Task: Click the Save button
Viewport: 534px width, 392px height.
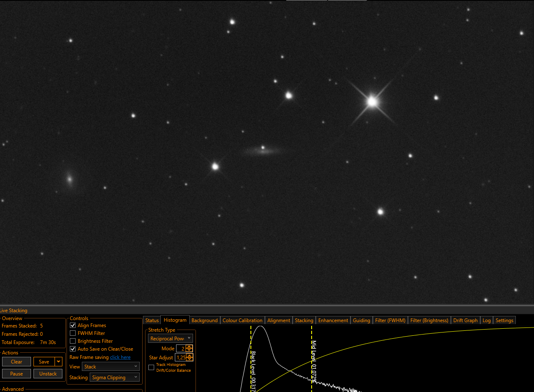Action: [x=44, y=362]
